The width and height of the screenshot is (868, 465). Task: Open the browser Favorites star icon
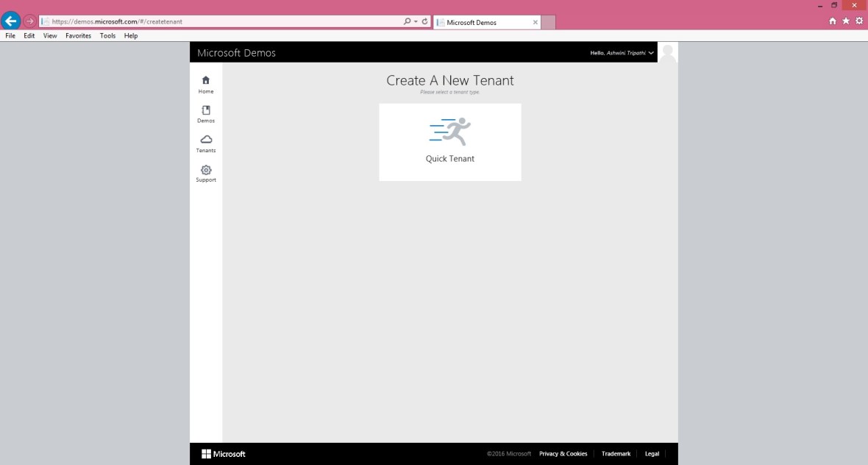(x=846, y=21)
